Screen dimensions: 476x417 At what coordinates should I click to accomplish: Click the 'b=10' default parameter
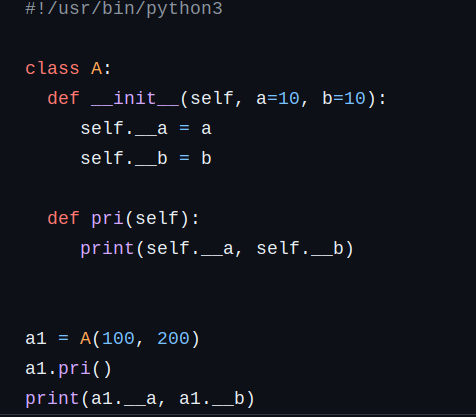point(344,98)
